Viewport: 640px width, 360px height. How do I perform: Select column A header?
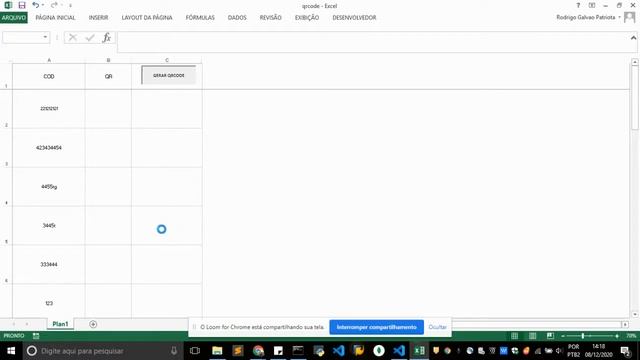tap(49, 60)
